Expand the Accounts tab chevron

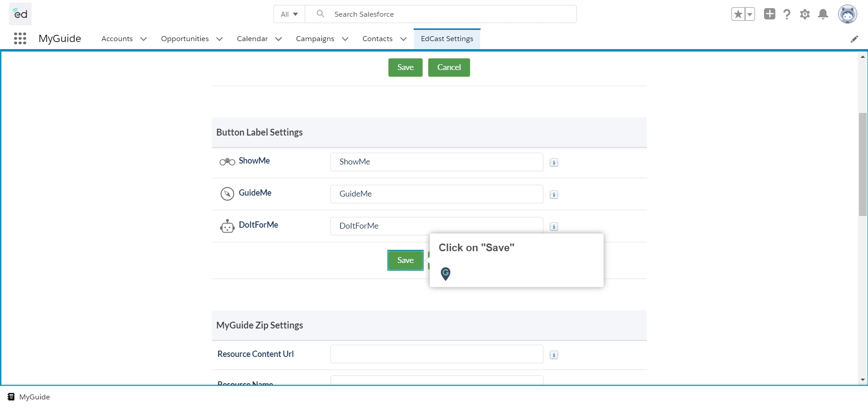point(144,39)
